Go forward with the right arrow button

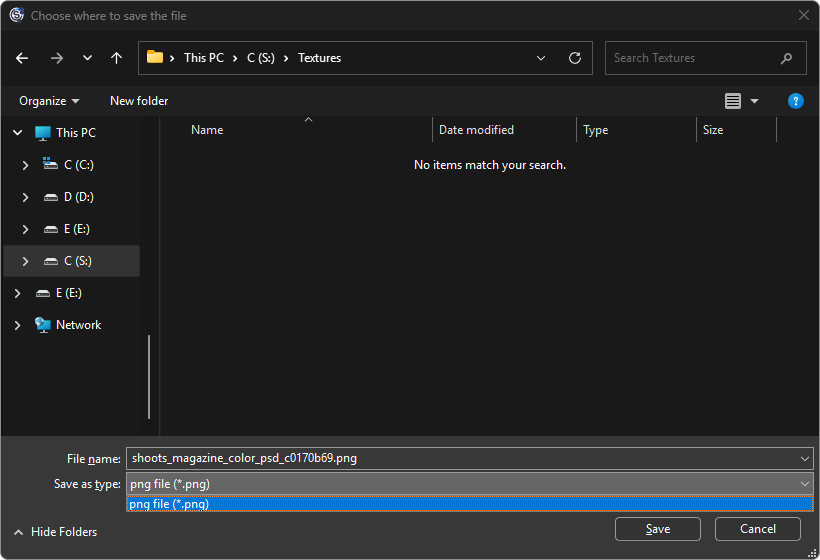(x=56, y=58)
